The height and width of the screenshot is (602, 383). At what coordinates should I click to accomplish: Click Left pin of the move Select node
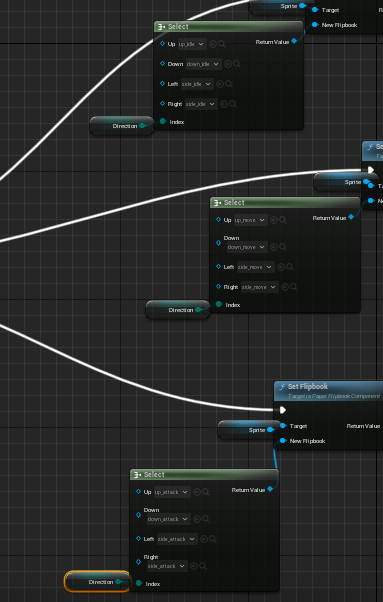(x=218, y=266)
